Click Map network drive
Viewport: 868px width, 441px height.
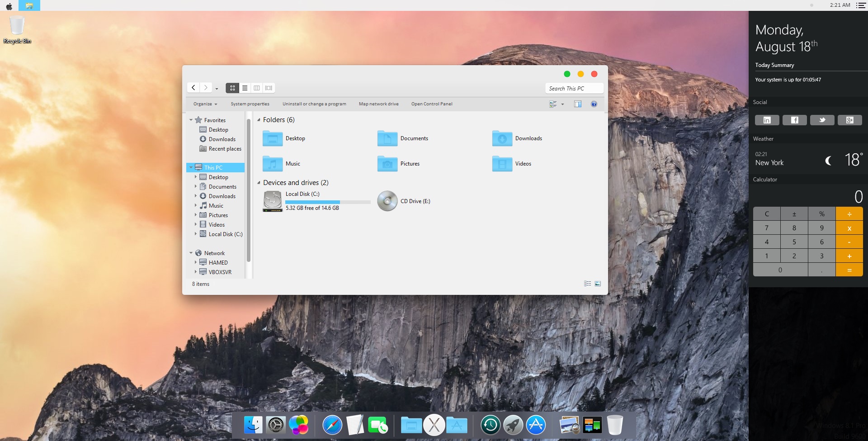click(378, 104)
